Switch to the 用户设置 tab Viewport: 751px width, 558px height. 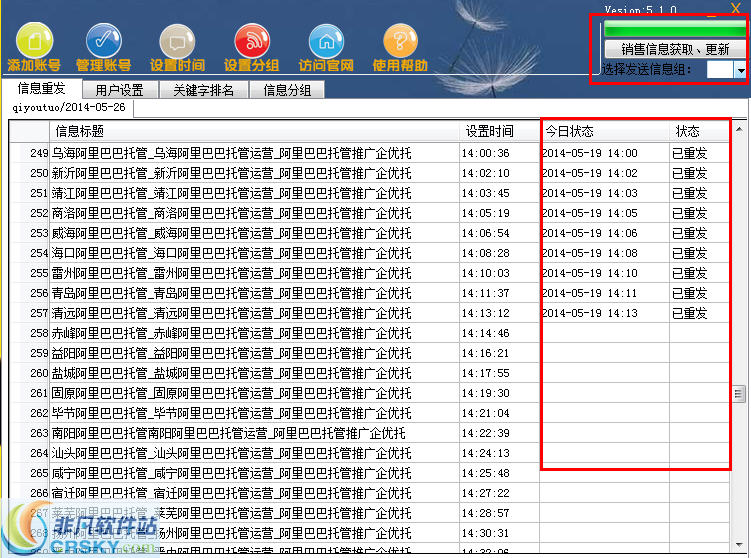tap(119, 90)
